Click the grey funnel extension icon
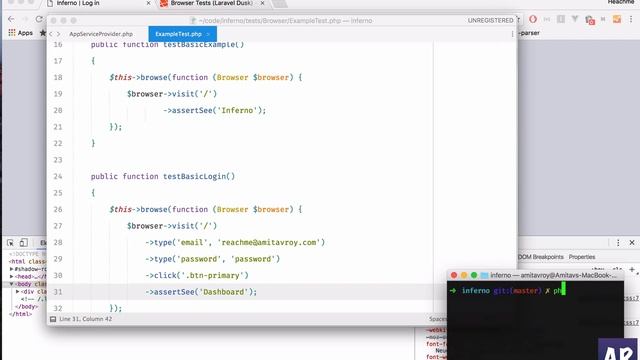This screenshot has width=640, height=360. [575, 19]
